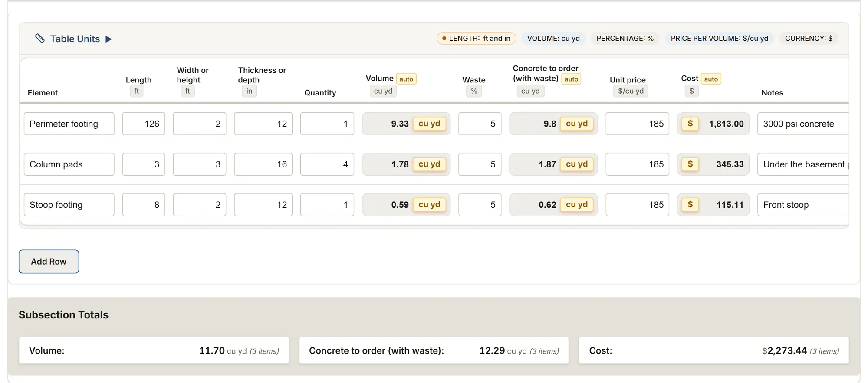The height and width of the screenshot is (383, 868).
Task: Click the $ badge beside cost 345.33
Action: [x=690, y=164]
